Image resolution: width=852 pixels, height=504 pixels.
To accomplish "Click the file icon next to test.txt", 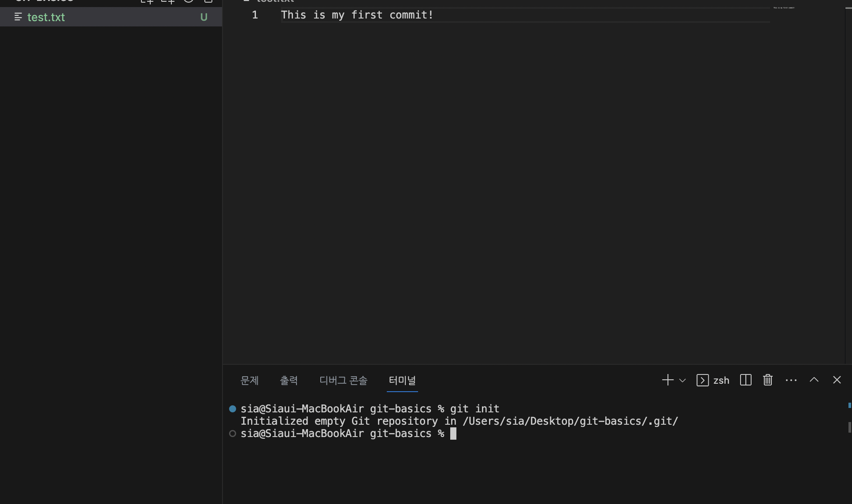I will (x=18, y=17).
